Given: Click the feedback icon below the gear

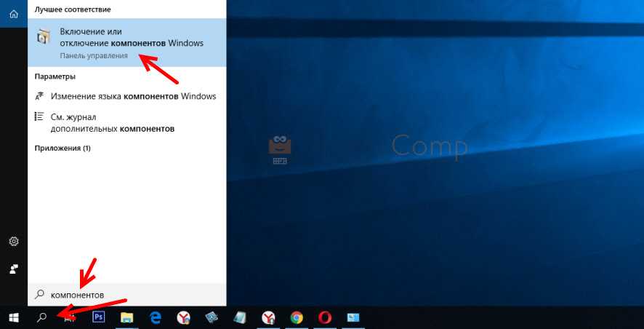Looking at the screenshot, I should (x=13, y=269).
